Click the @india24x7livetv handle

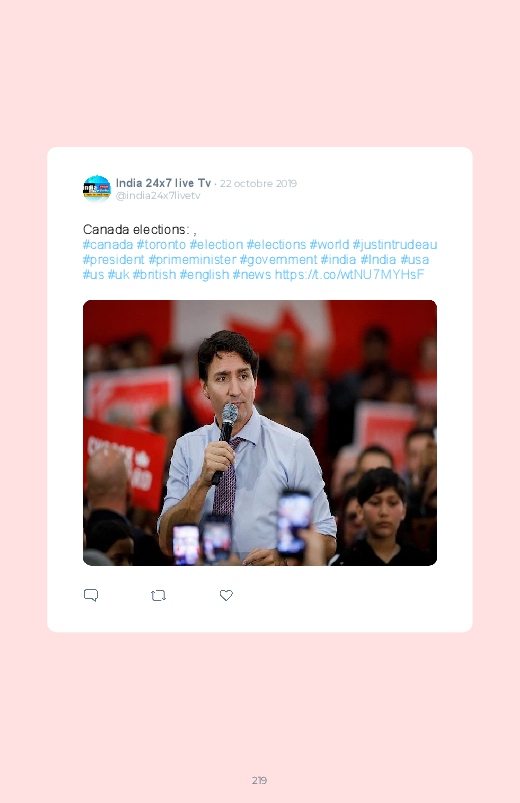158,196
